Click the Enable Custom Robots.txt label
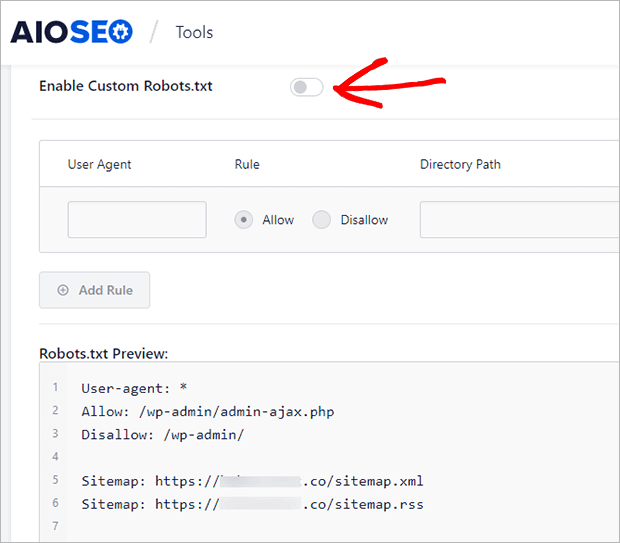Screen dimensions: 620x543 point(126,86)
